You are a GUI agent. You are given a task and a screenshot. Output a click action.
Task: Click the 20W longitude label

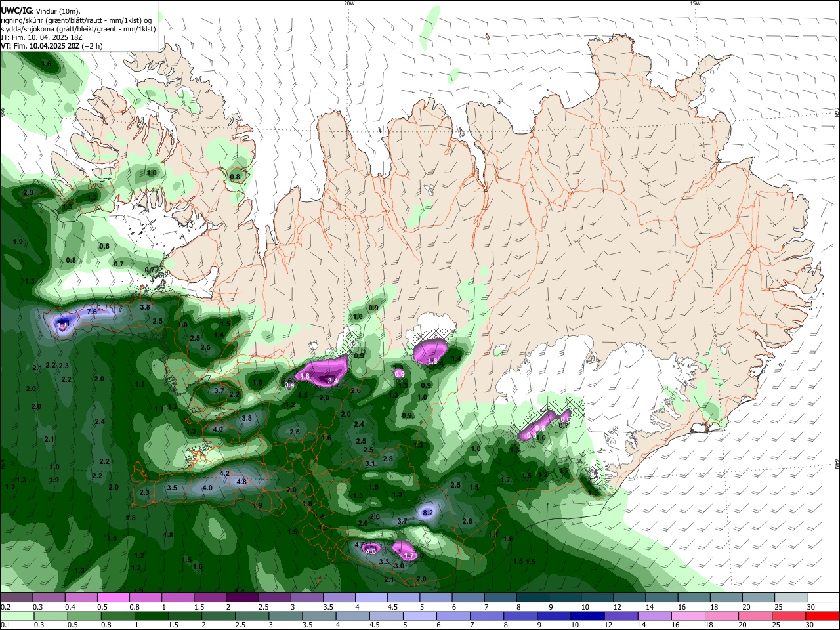pos(349,3)
